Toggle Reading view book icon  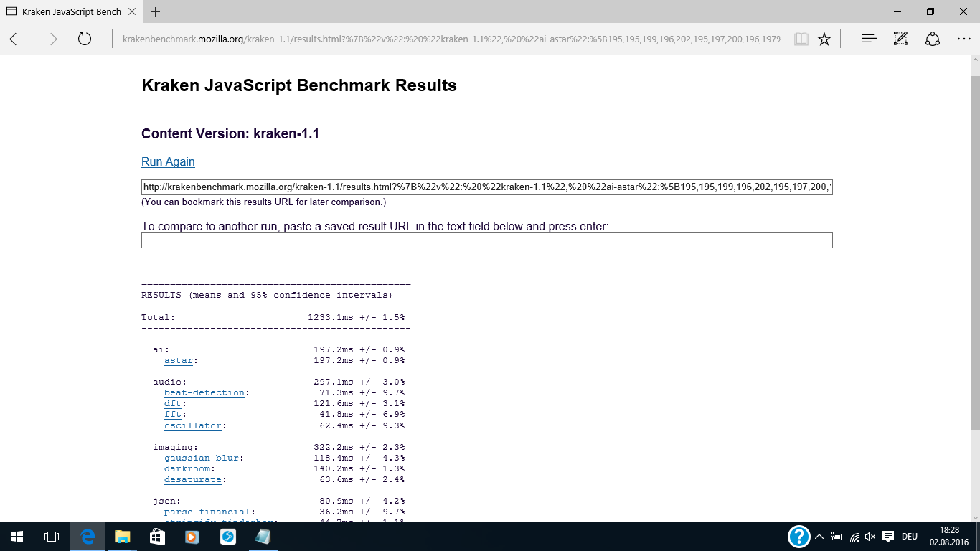tap(801, 39)
